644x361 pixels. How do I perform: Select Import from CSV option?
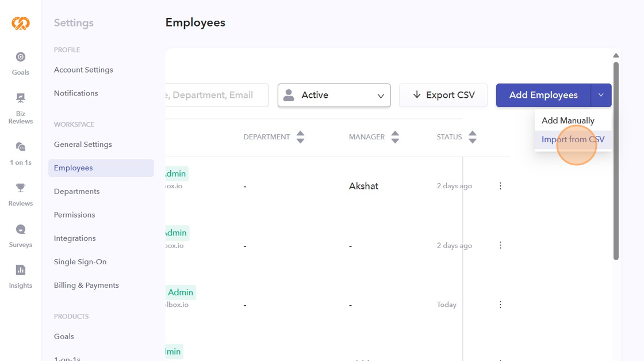point(573,140)
